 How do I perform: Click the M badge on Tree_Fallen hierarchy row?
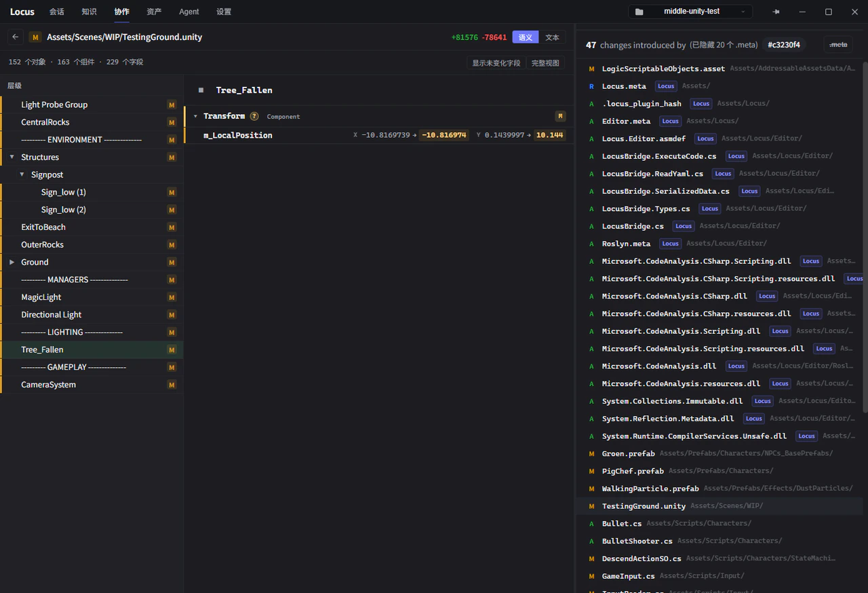point(172,349)
